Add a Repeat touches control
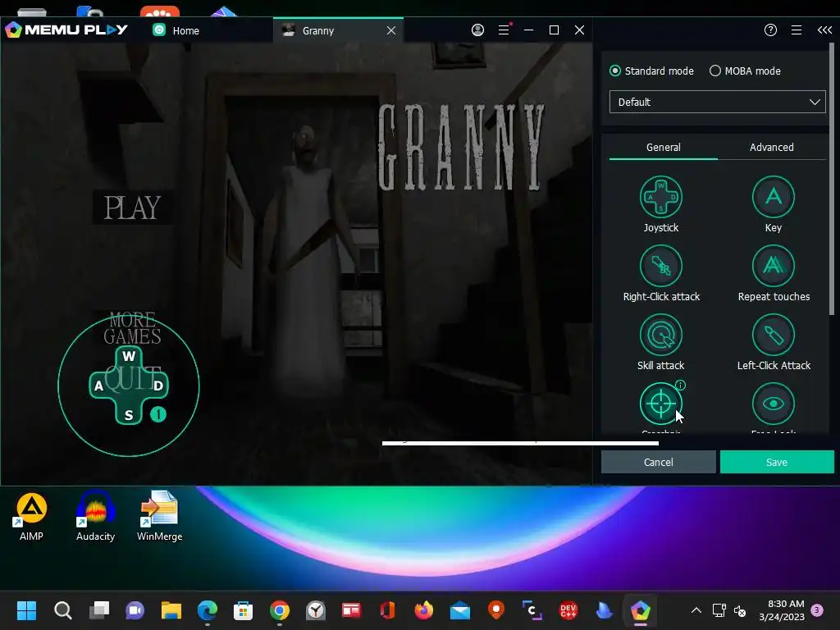 point(773,266)
